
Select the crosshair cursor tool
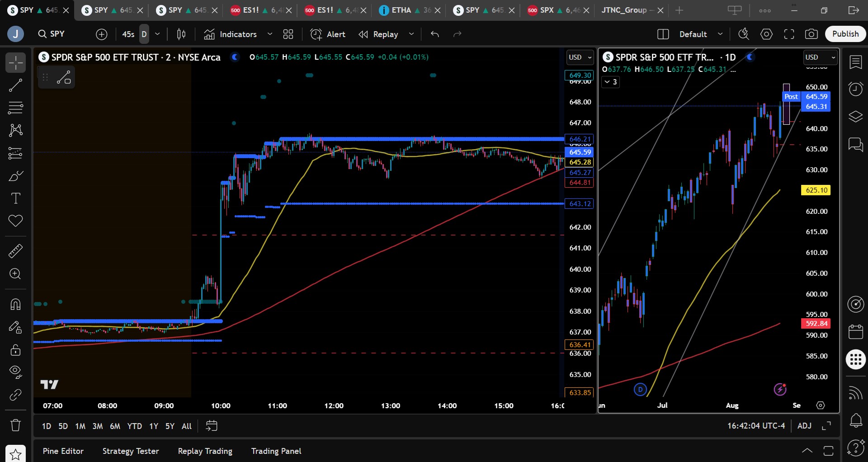tap(15, 63)
